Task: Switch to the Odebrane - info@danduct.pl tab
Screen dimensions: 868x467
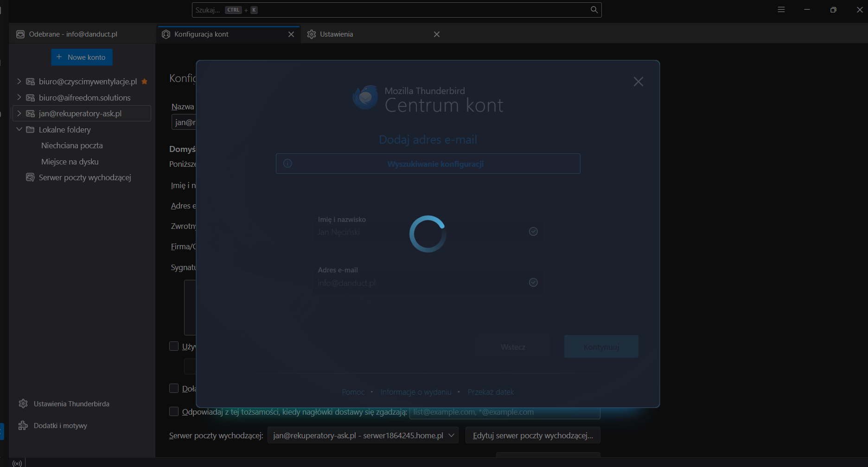Action: pos(83,34)
